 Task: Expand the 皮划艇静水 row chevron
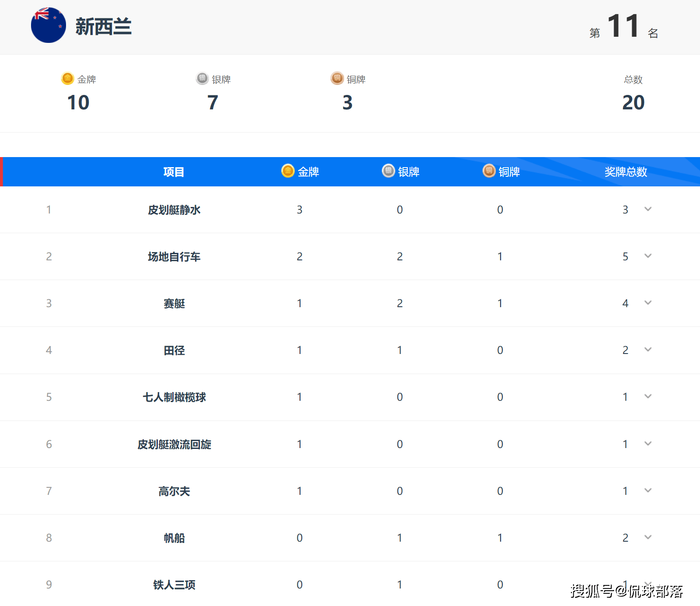click(x=648, y=209)
